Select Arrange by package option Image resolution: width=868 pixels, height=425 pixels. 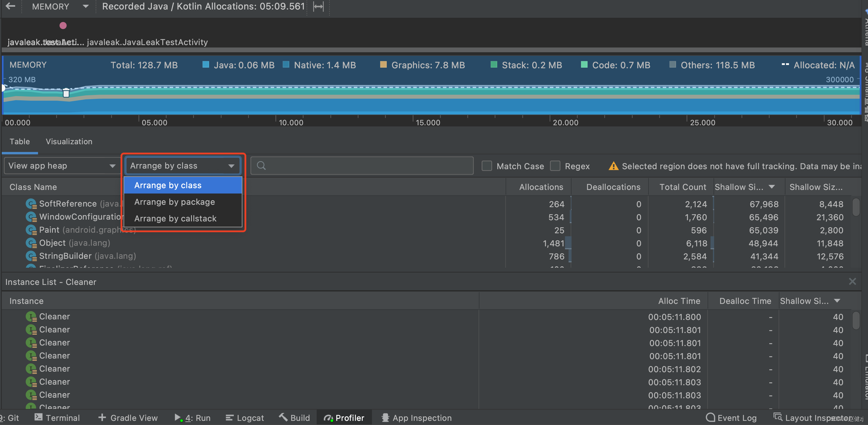pyautogui.click(x=175, y=202)
